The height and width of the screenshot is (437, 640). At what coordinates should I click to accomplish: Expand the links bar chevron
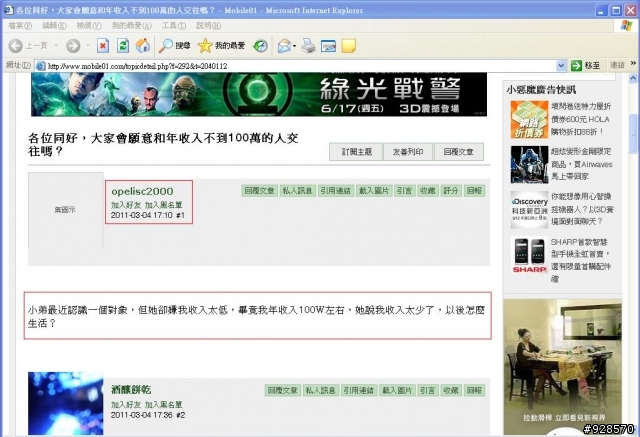click(x=633, y=63)
